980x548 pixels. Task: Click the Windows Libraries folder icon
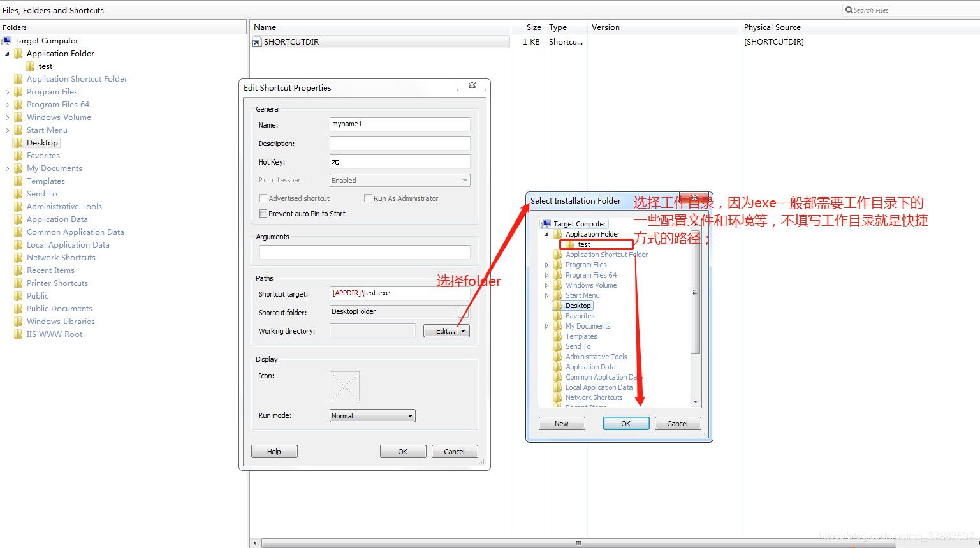coord(18,321)
